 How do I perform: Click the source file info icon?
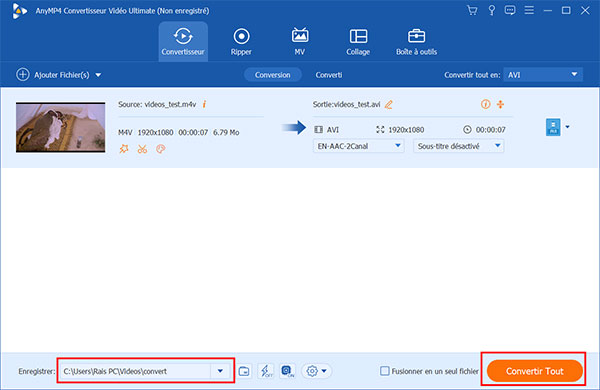point(204,104)
